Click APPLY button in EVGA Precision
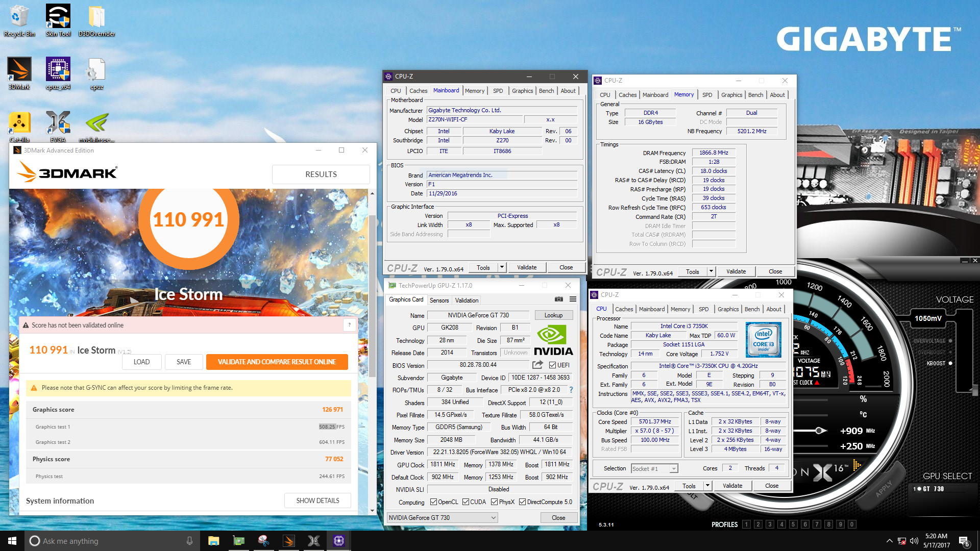 click(x=884, y=489)
